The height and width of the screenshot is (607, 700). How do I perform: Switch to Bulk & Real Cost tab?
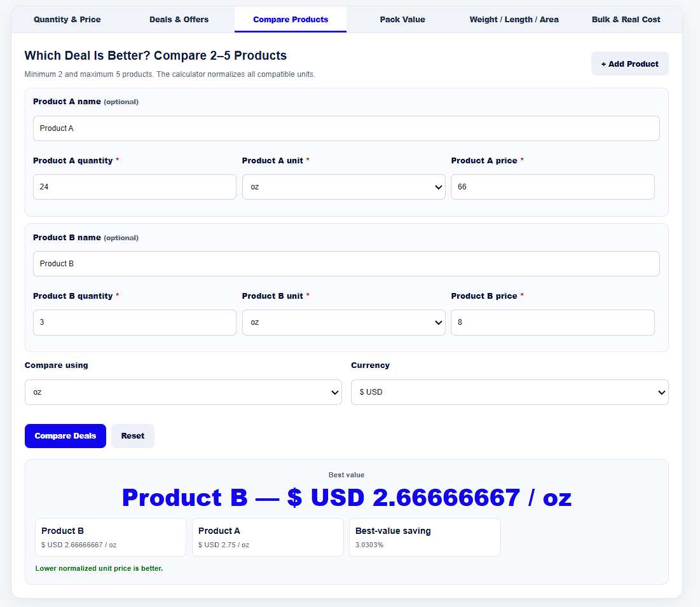[626, 19]
